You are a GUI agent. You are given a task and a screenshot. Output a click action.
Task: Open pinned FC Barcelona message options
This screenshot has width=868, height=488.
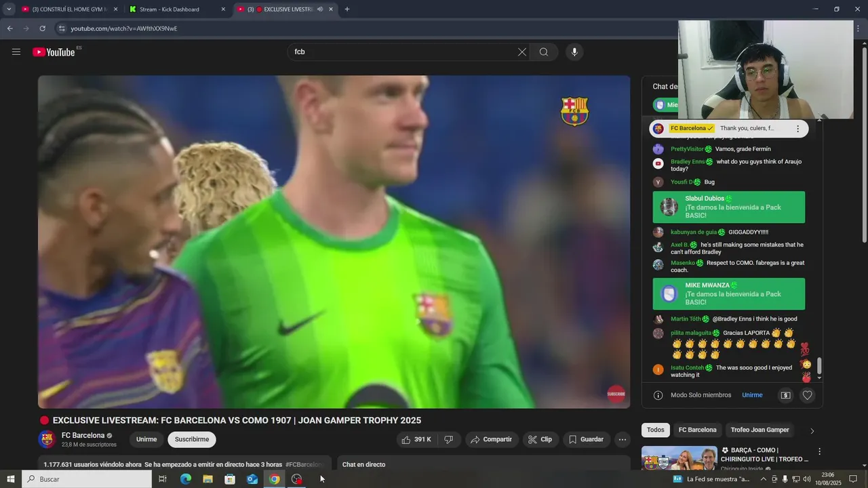coord(797,129)
